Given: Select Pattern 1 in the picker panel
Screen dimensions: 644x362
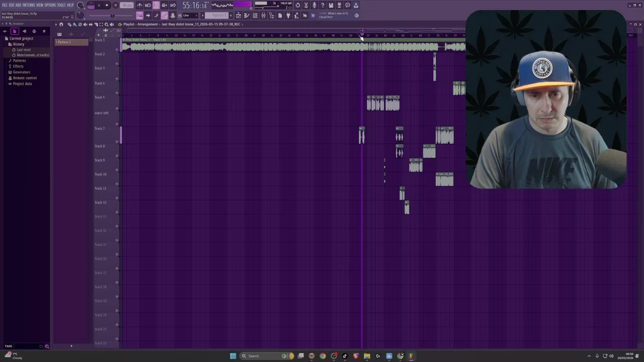Looking at the screenshot, I should pyautogui.click(x=71, y=42).
